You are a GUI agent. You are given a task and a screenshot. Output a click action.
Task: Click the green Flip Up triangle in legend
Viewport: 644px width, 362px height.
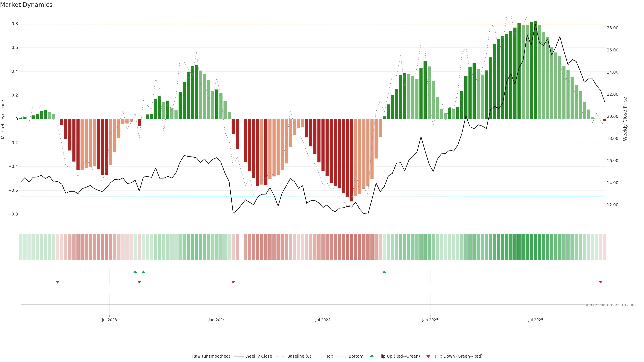tap(371, 356)
